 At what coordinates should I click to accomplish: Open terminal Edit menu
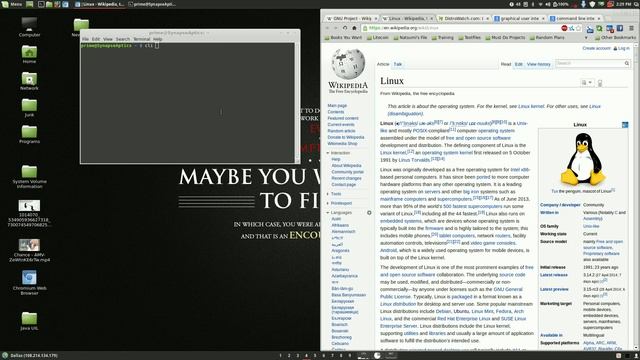96,39
